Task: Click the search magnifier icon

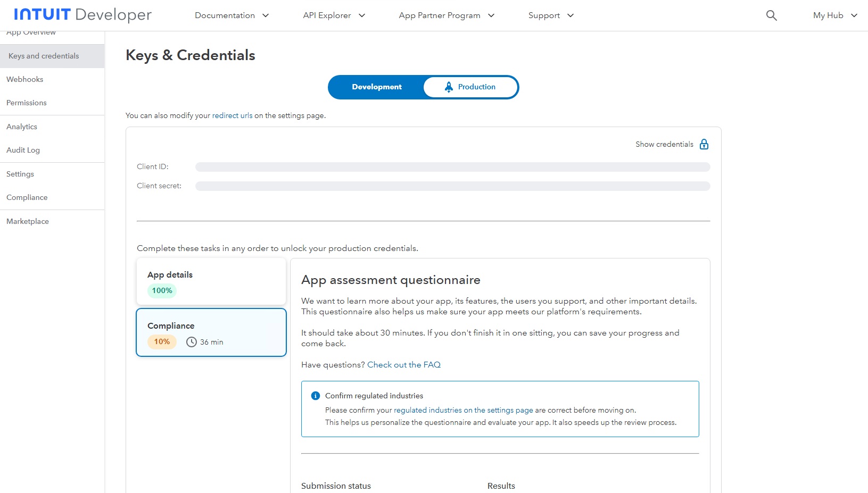Action: [771, 15]
